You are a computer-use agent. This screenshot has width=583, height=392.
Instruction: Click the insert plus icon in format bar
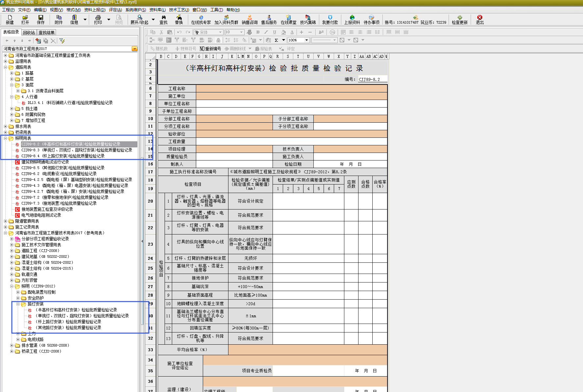click(301, 32)
